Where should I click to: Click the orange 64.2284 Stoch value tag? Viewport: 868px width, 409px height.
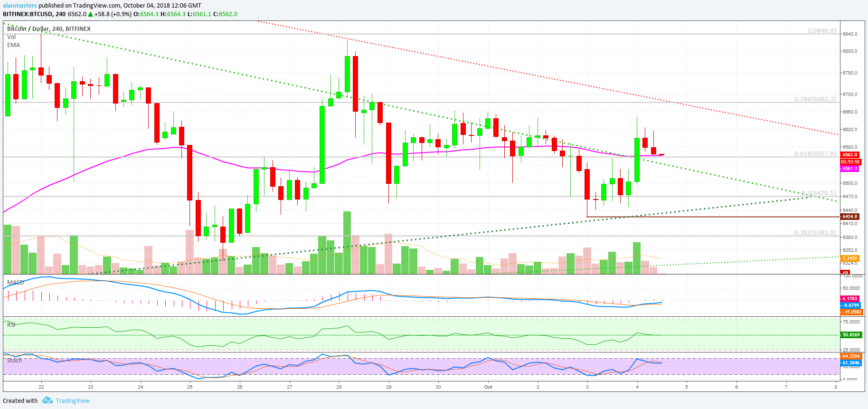click(851, 356)
